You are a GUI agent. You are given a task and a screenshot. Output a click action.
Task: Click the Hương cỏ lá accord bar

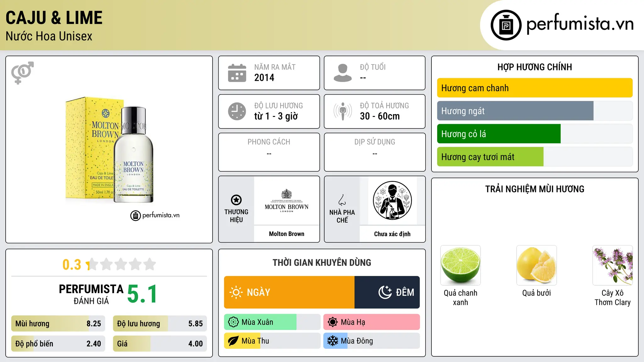pos(535,134)
